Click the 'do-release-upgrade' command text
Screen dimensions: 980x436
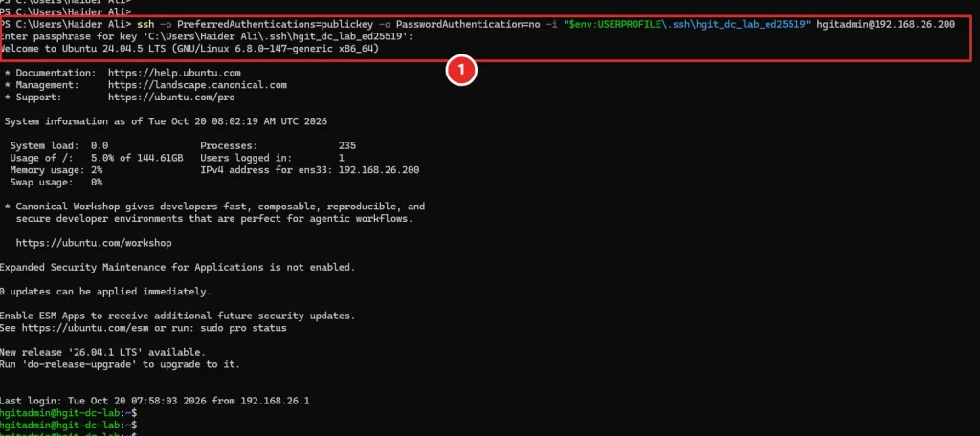click(x=78, y=364)
